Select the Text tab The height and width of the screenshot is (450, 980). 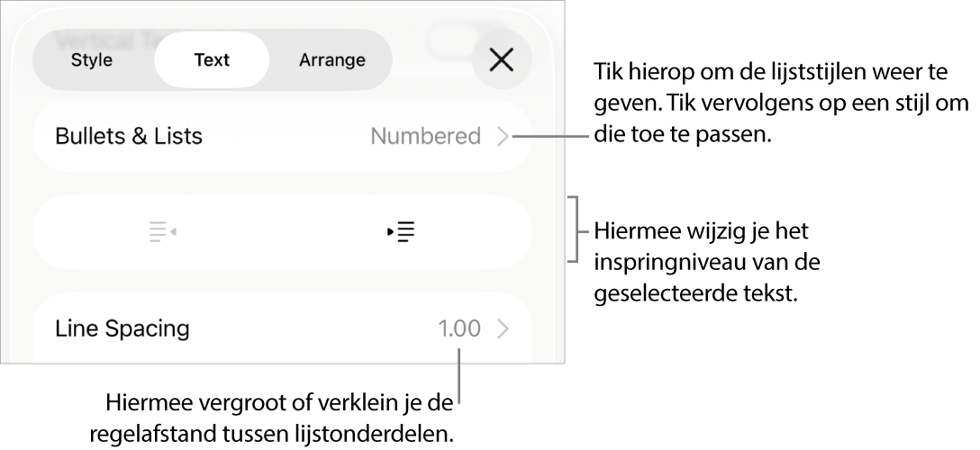pyautogui.click(x=212, y=60)
